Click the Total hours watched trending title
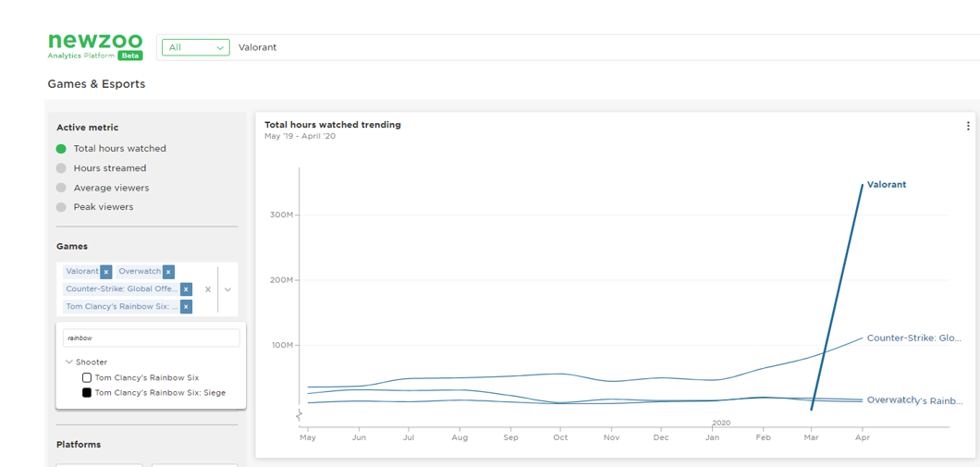This screenshot has width=980, height=467. [333, 125]
